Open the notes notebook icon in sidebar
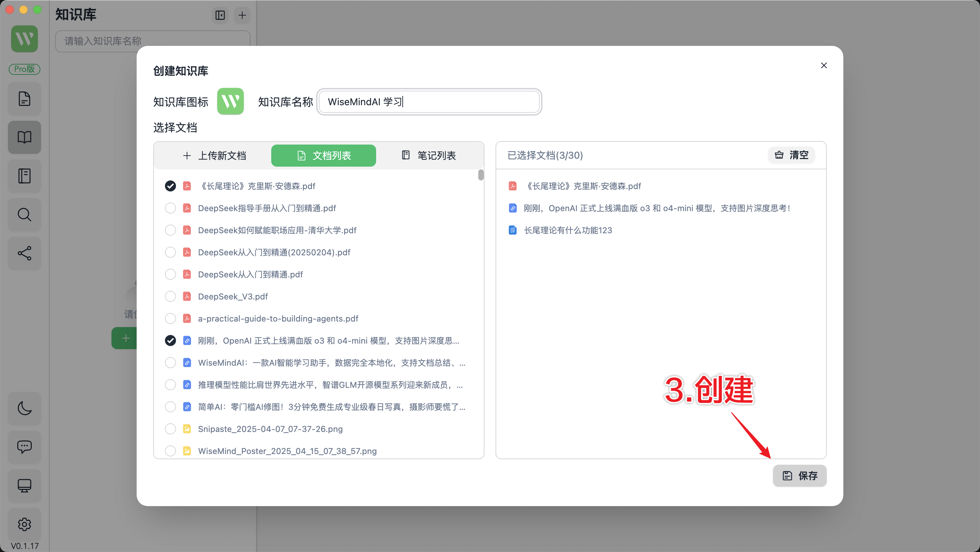This screenshot has width=980, height=552. tap(24, 176)
